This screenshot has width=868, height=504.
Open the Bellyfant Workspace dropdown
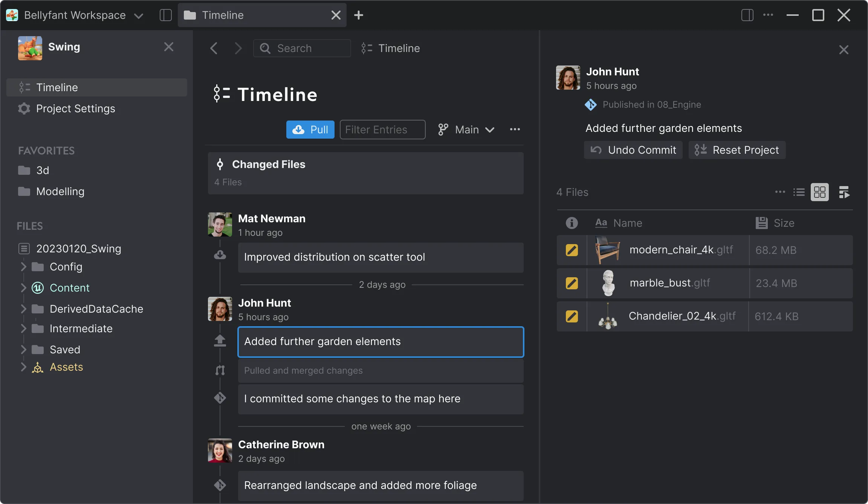point(139,16)
